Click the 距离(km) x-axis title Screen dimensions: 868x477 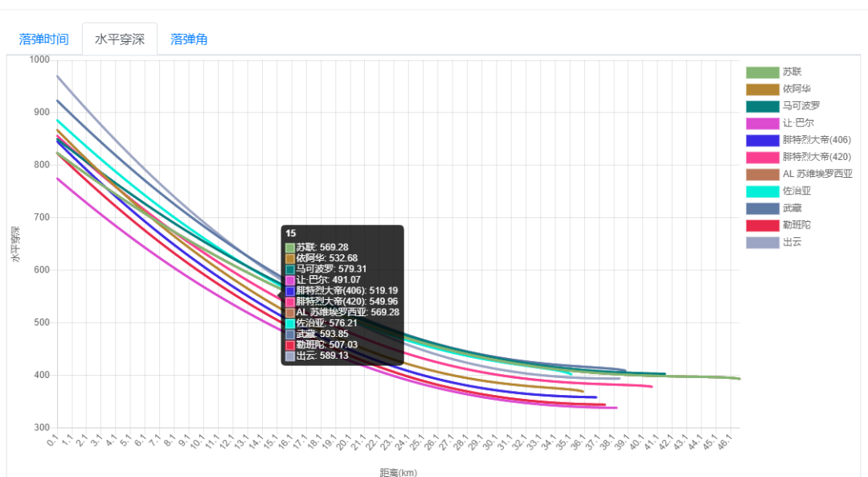pyautogui.click(x=399, y=472)
